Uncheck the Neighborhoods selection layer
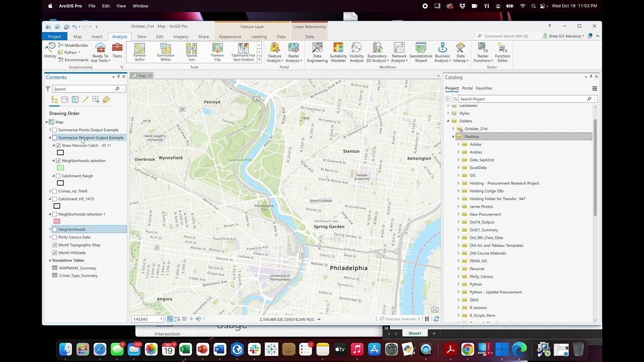Viewport: 644px width, 362px height. [58, 161]
